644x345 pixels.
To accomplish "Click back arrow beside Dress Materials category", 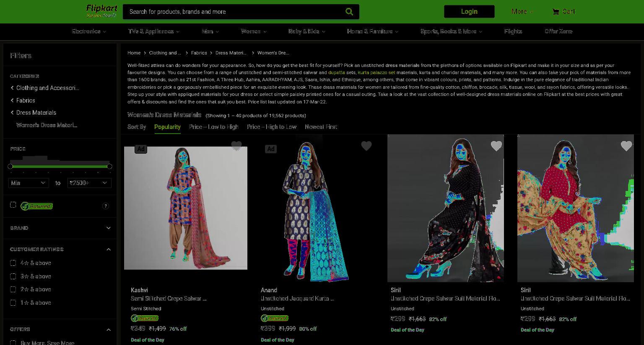I will [x=12, y=113].
